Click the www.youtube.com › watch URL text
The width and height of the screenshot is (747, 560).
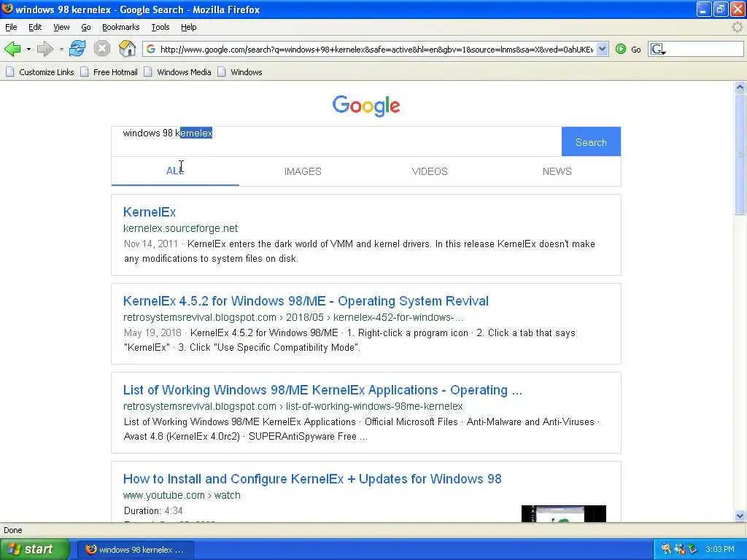[x=182, y=495]
